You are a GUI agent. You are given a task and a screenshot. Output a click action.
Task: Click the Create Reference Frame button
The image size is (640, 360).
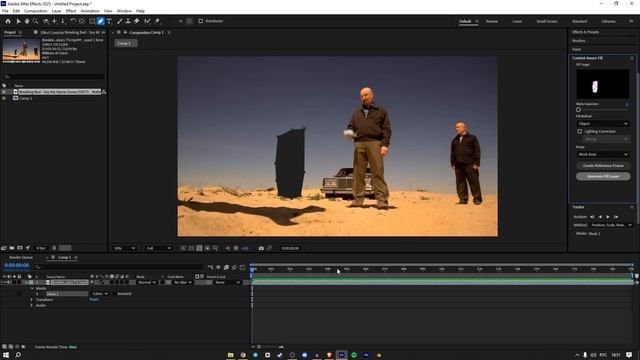click(603, 166)
